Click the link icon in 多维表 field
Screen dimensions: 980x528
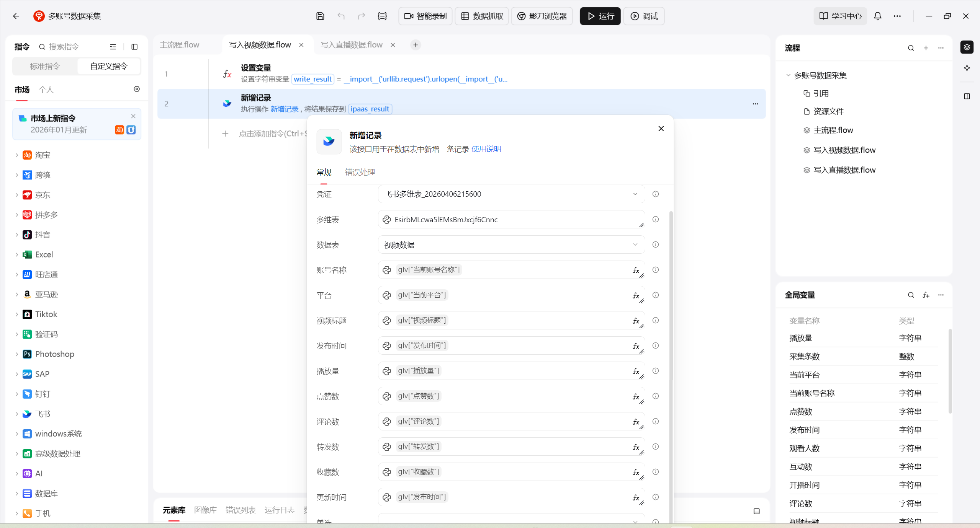point(387,220)
